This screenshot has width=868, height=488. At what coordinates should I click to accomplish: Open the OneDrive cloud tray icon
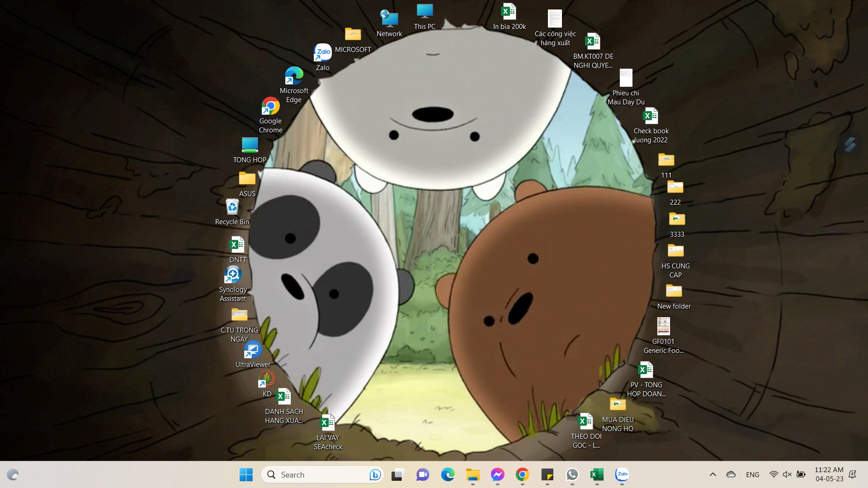tap(731, 474)
